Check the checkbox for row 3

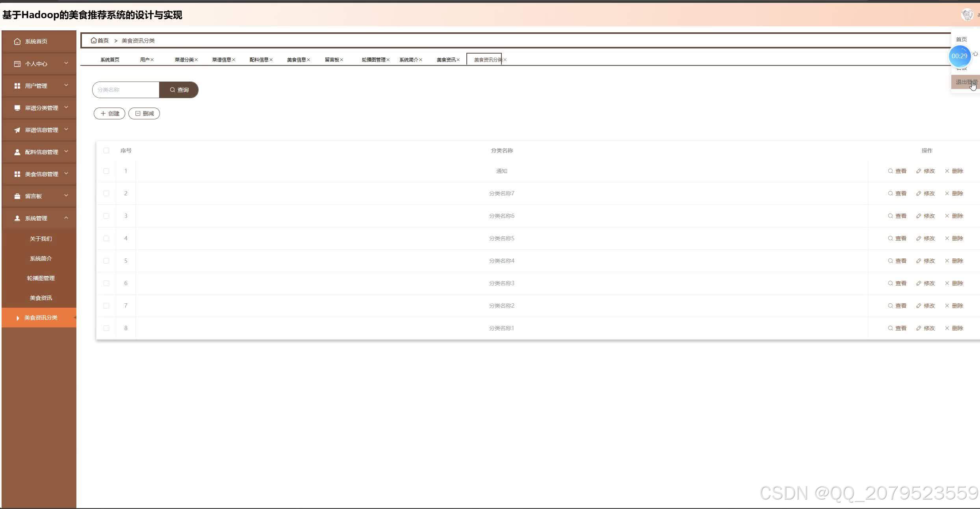[x=106, y=216]
